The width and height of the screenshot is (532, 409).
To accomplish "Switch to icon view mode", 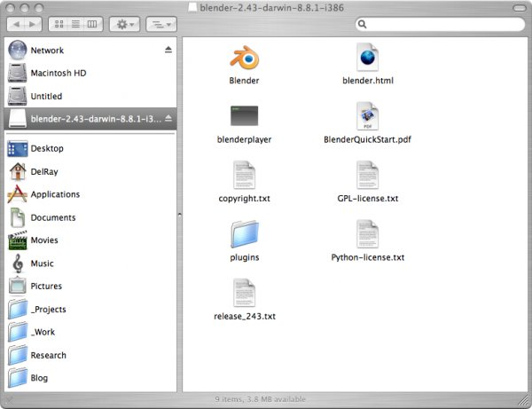I will (x=59, y=23).
